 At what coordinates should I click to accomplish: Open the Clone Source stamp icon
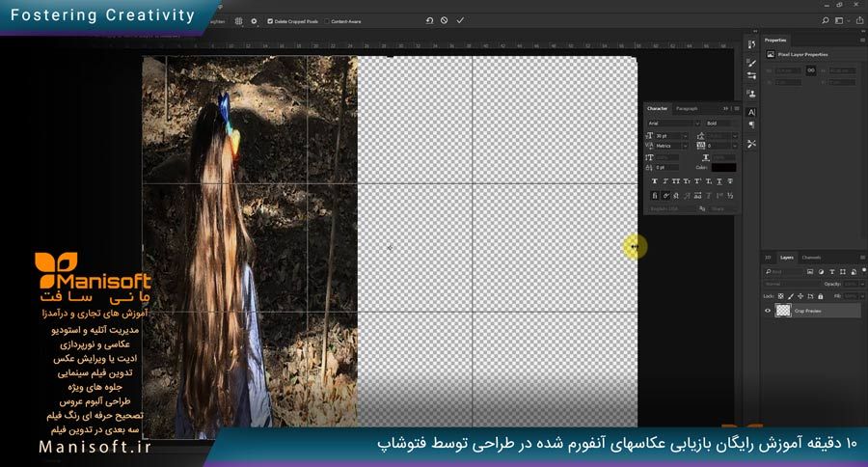[751, 95]
